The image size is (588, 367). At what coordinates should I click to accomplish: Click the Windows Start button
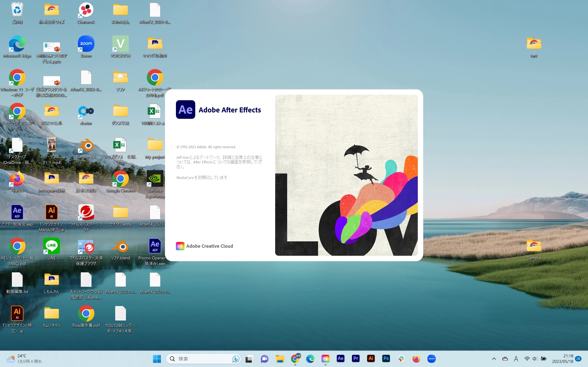157,359
